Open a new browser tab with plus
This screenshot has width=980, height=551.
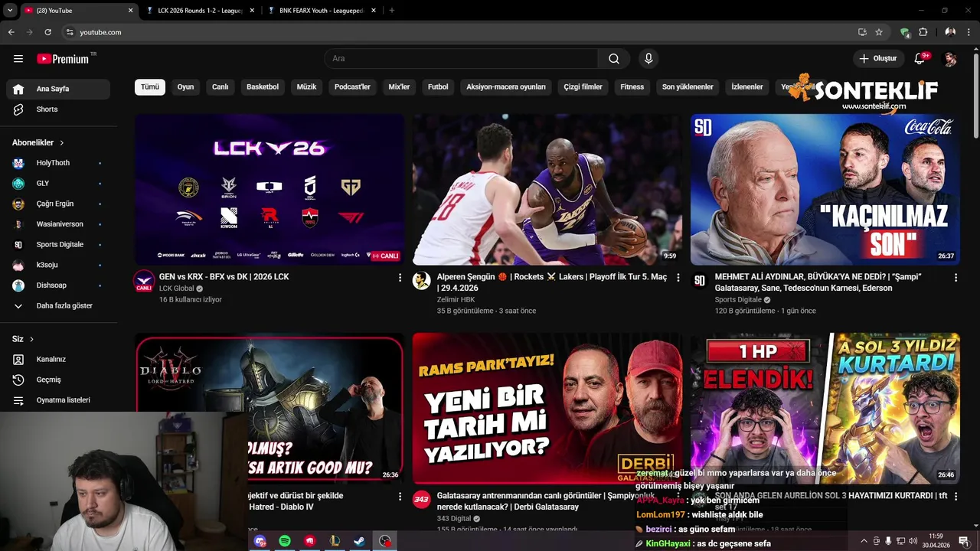click(x=391, y=11)
